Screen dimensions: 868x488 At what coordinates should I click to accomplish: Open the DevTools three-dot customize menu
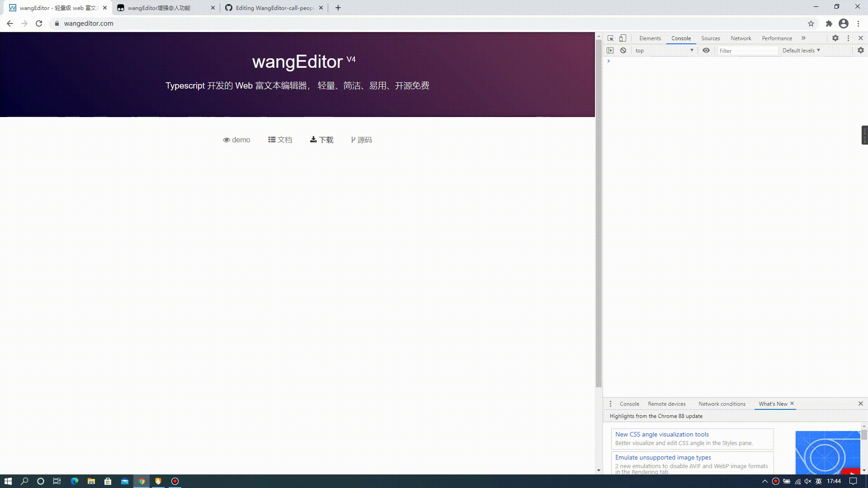[x=848, y=38]
